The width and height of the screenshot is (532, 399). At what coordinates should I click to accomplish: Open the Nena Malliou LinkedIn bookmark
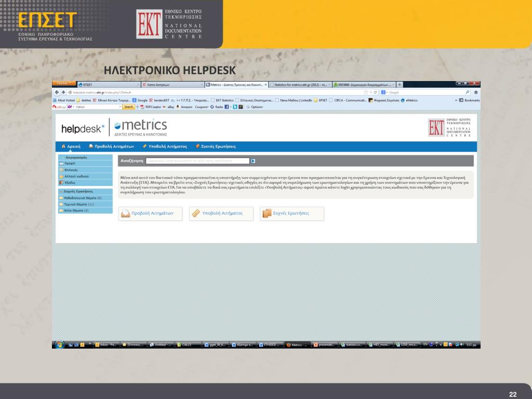click(x=294, y=100)
